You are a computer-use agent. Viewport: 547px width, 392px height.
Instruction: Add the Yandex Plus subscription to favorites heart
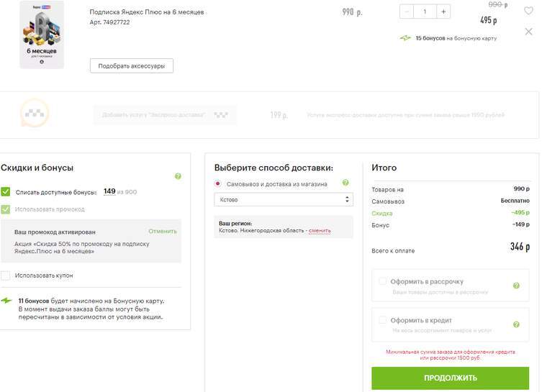pos(528,11)
